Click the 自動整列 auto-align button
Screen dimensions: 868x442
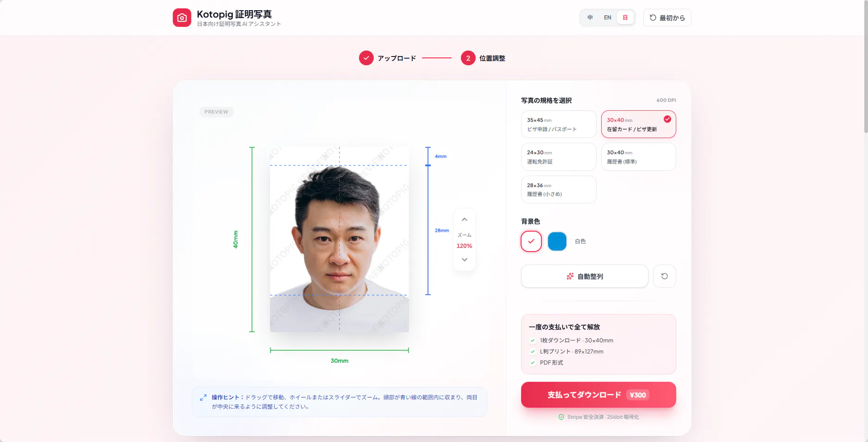point(585,276)
